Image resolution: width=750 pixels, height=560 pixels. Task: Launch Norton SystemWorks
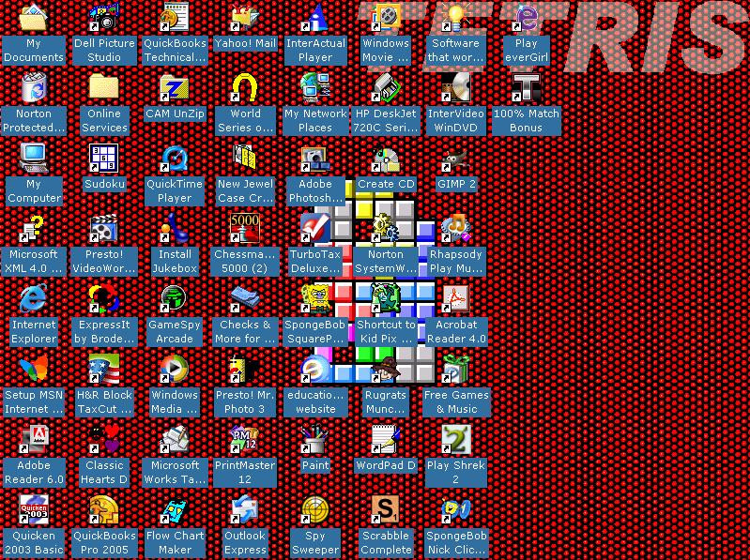(386, 228)
